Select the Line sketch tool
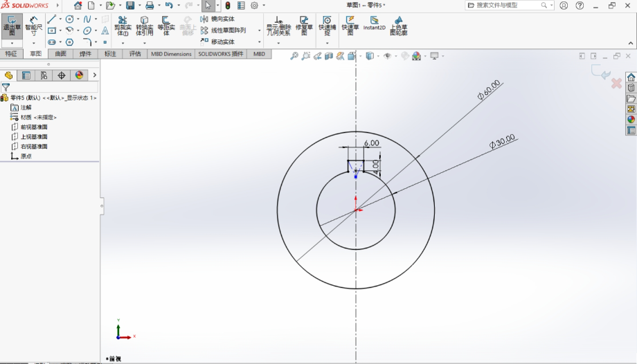 (x=52, y=19)
